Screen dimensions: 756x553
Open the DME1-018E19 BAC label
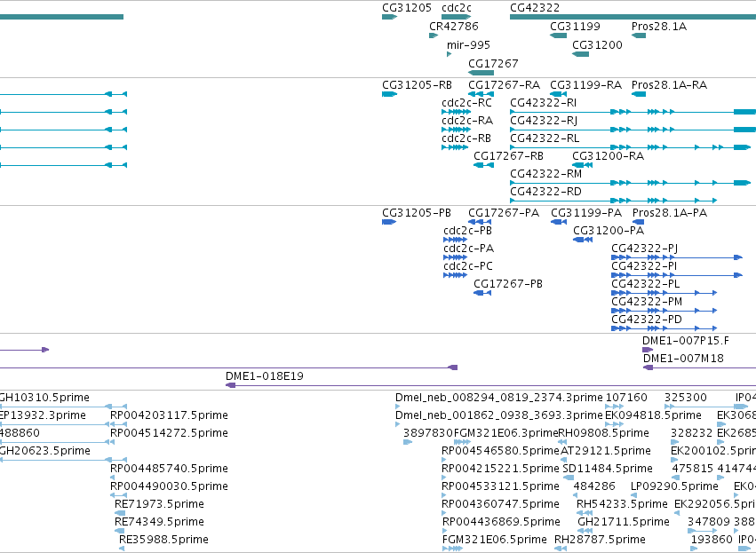264,376
